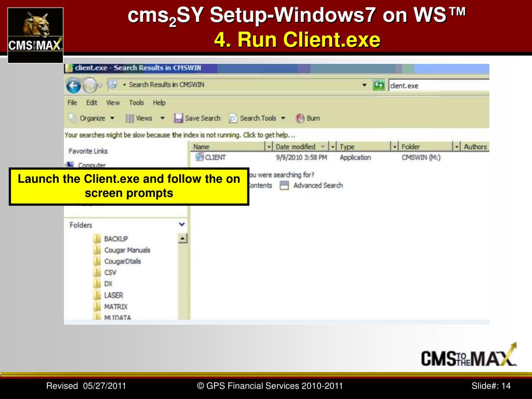Click the Views grid icon
Viewport: 532px width, 399px height.
[129, 118]
